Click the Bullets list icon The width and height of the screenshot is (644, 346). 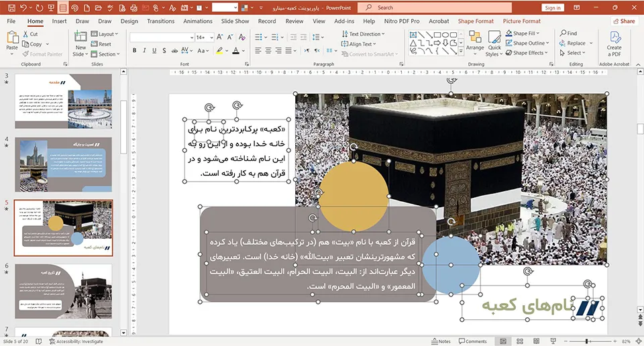point(258,38)
